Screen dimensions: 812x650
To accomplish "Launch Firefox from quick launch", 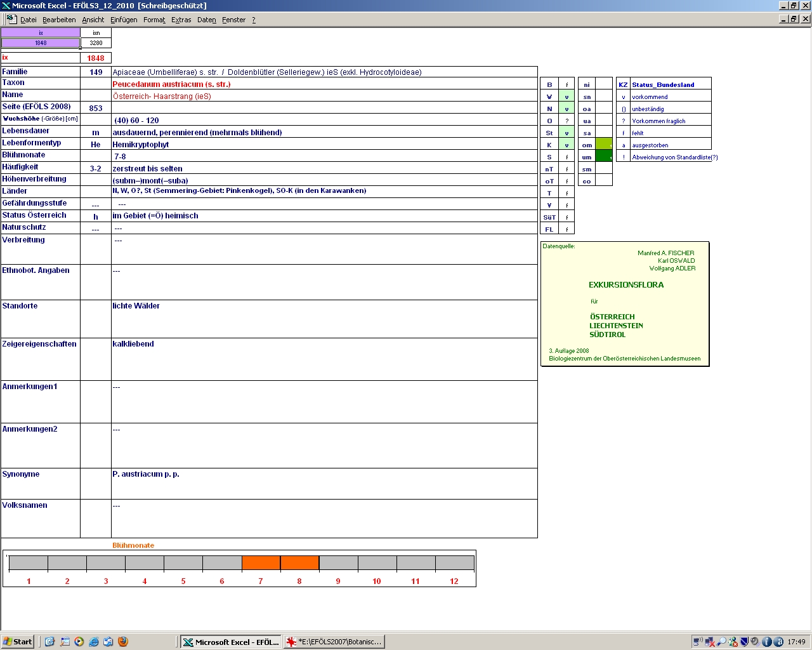I will click(x=123, y=642).
